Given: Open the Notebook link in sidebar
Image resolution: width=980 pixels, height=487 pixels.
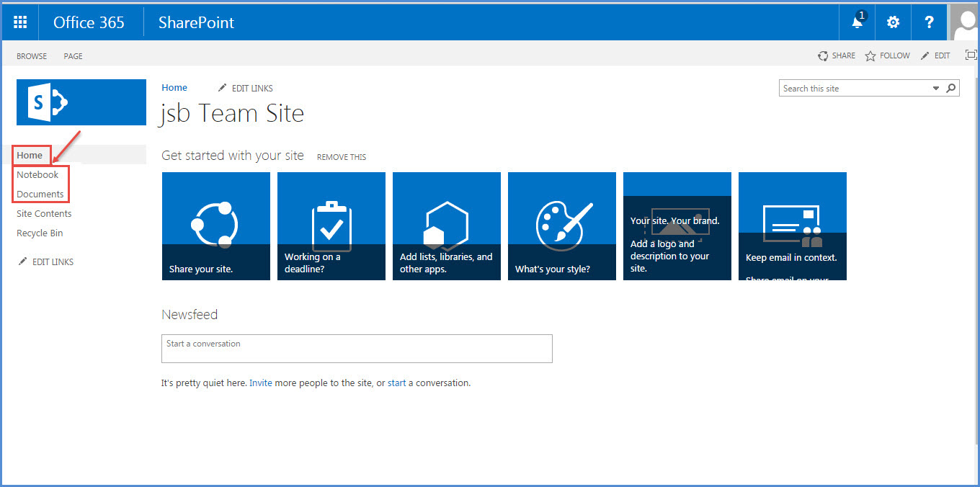Looking at the screenshot, I should [37, 174].
